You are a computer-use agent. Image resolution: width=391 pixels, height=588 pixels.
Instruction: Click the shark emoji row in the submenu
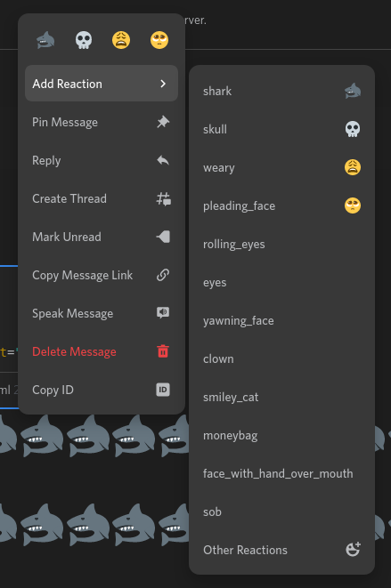pyautogui.click(x=281, y=91)
